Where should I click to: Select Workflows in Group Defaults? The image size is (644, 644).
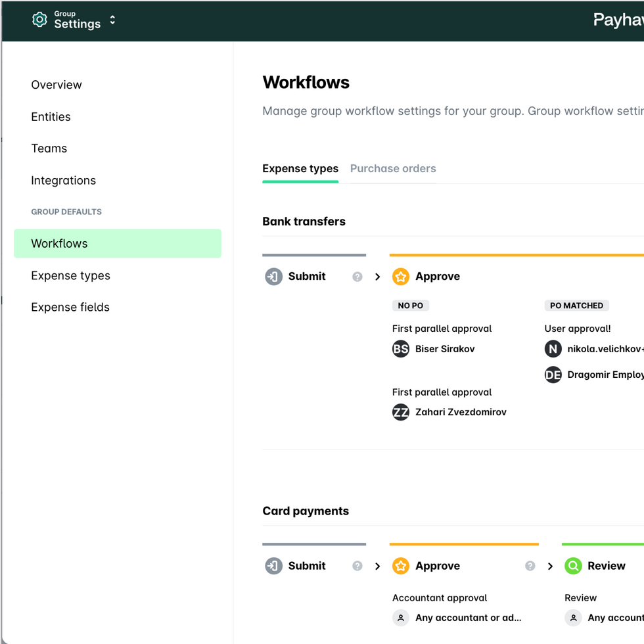118,244
